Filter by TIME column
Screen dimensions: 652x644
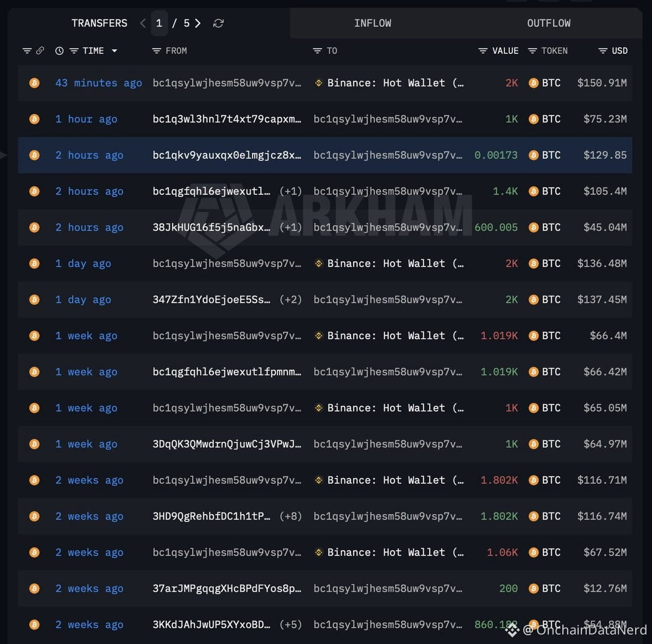point(74,50)
